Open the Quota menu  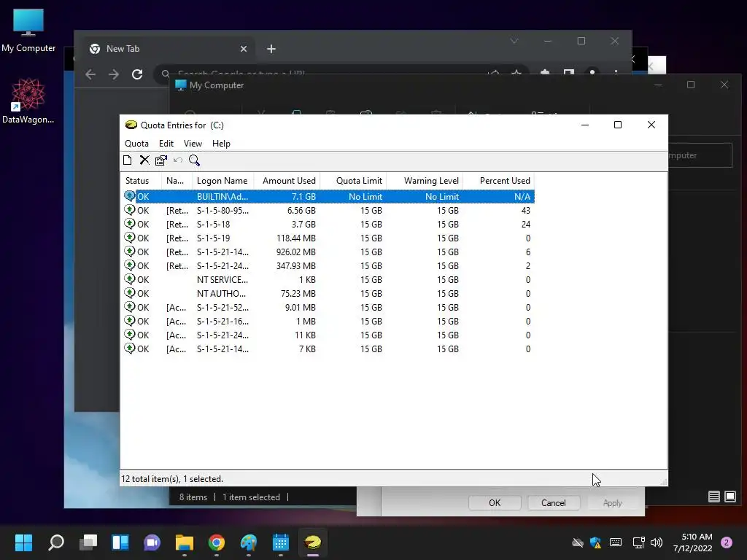tap(136, 144)
